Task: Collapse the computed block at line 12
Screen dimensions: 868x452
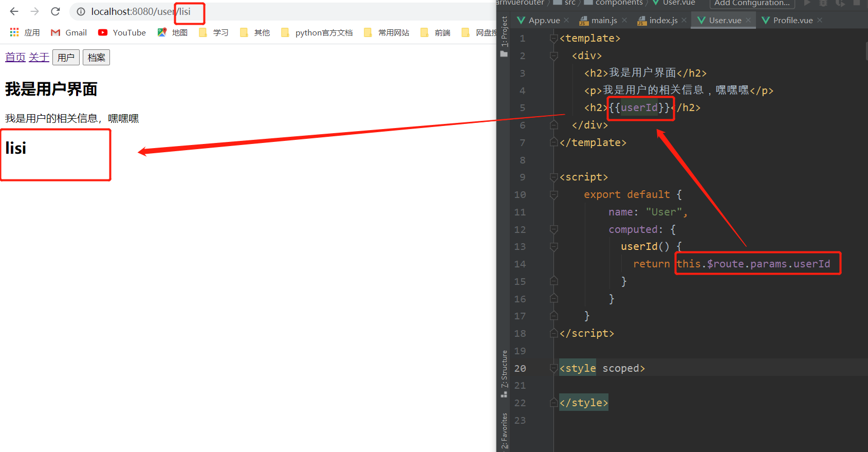Action: 554,229
